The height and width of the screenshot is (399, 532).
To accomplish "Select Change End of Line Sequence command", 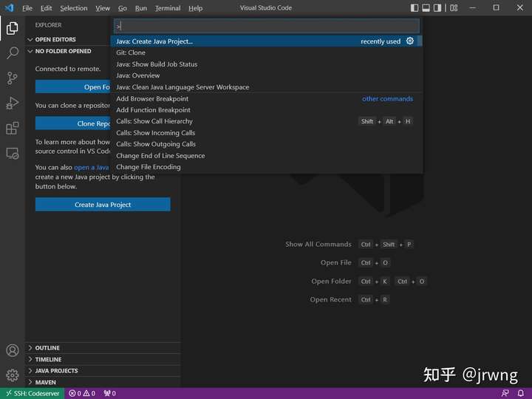I will 265,156.
